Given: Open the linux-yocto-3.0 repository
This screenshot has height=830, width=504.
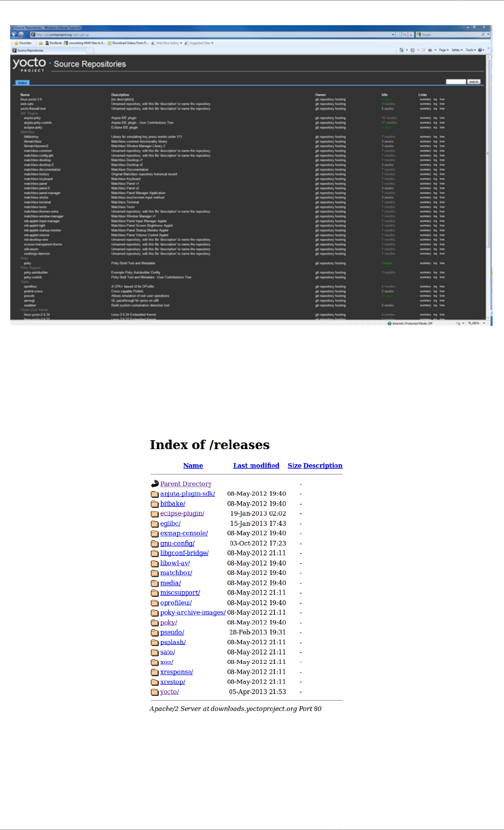Looking at the screenshot, I should pos(31,100).
